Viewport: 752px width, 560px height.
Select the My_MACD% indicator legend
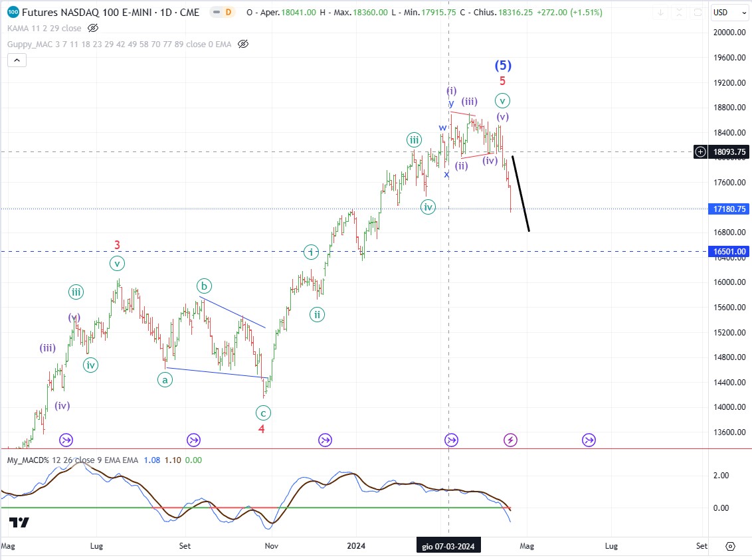(x=72, y=460)
